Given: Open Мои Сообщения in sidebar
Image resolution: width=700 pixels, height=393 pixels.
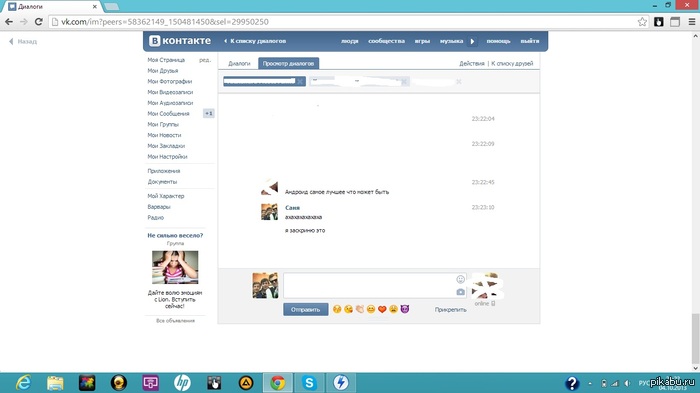Looking at the screenshot, I should tap(168, 113).
